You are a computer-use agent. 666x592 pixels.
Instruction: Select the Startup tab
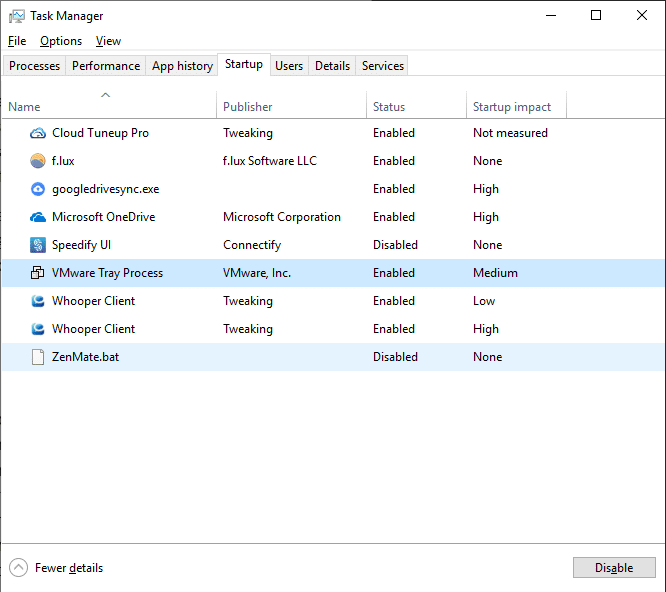(x=244, y=64)
